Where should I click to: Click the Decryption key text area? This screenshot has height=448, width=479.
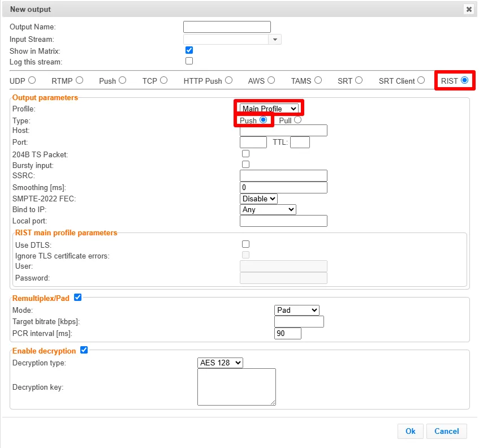(237, 387)
